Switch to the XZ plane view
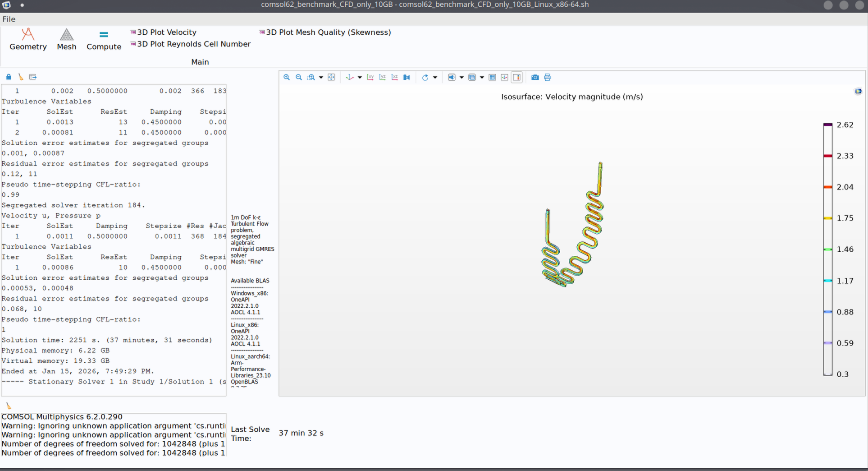The width and height of the screenshot is (868, 471). [x=395, y=77]
